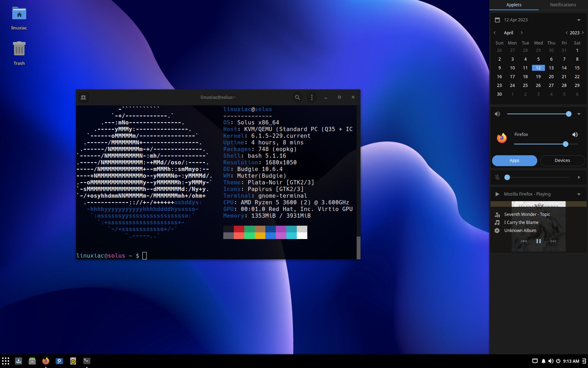The image size is (588, 368).
Task: Go to previous year before 2023
Action: [x=567, y=33]
